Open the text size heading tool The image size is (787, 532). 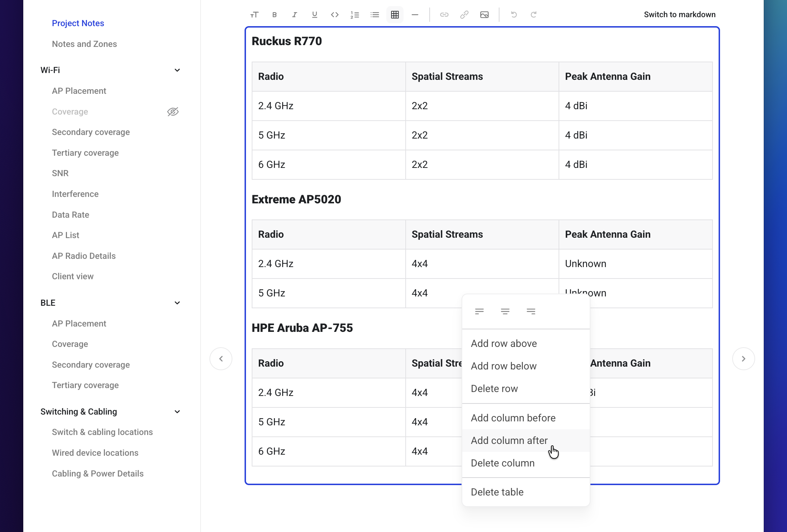[x=254, y=15]
